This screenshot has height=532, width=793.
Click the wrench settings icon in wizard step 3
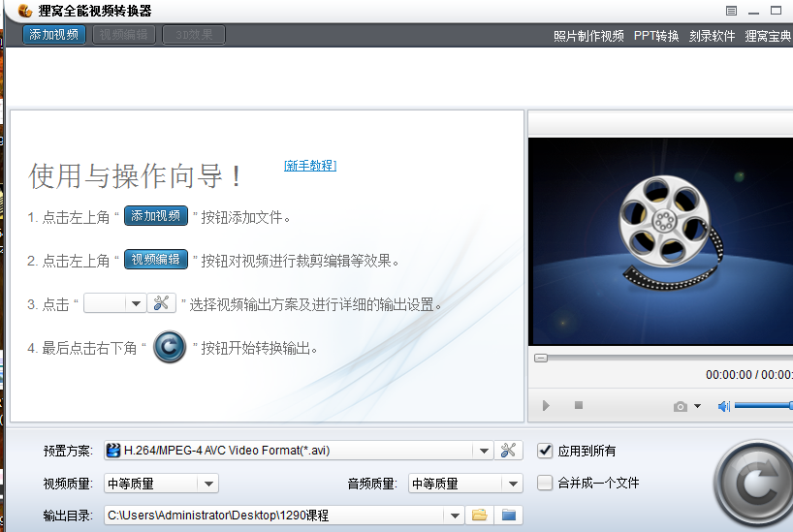(x=161, y=303)
